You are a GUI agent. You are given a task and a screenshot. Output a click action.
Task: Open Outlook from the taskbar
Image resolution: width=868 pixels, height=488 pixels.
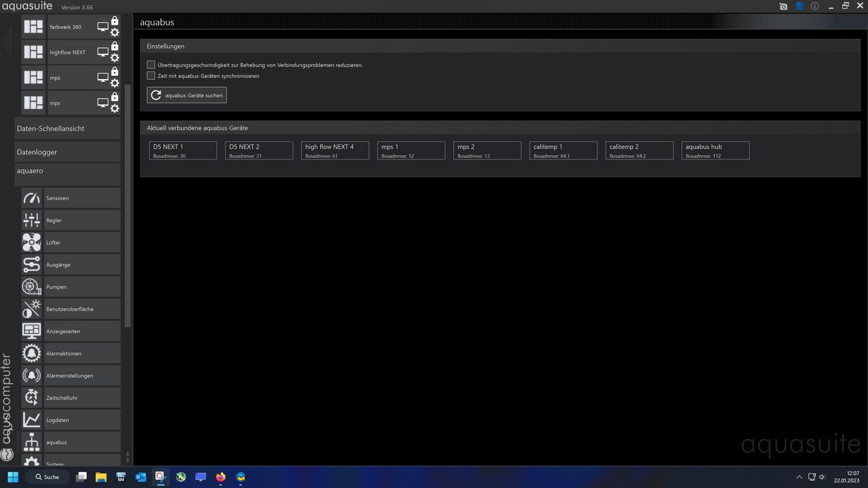coord(141,477)
